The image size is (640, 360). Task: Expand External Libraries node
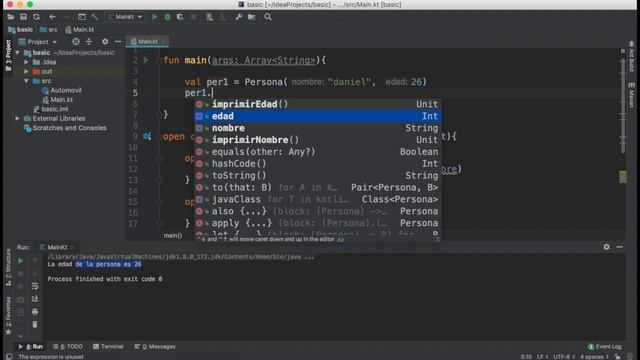pos(18,118)
